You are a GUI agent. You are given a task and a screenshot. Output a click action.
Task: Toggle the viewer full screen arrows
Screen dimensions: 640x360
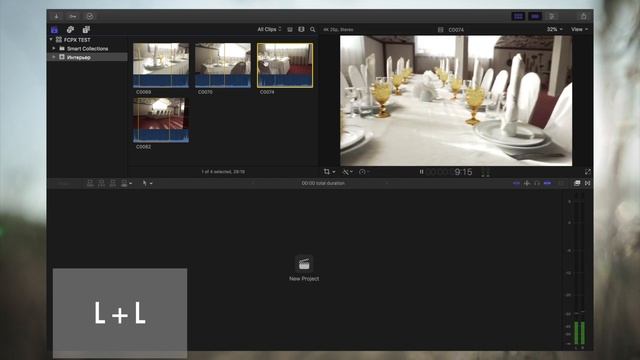588,172
